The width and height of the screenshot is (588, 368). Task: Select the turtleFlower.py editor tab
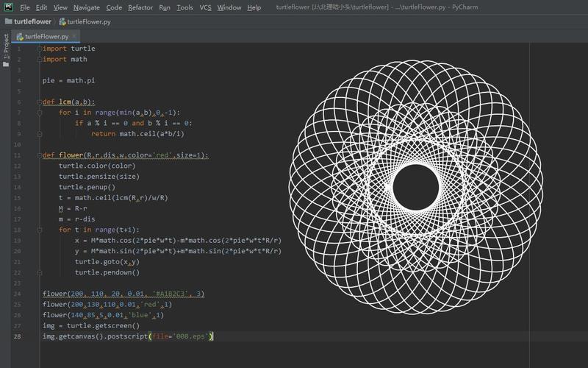[46, 35]
